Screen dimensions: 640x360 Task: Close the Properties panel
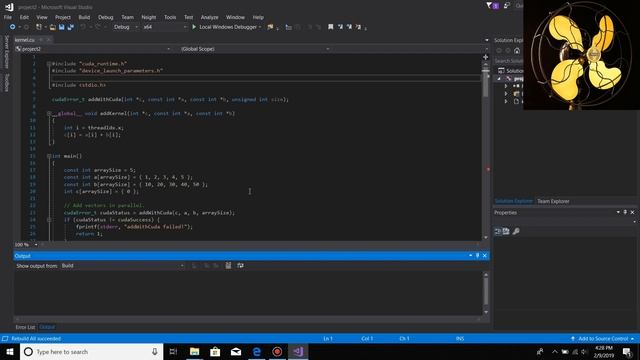coord(632,212)
